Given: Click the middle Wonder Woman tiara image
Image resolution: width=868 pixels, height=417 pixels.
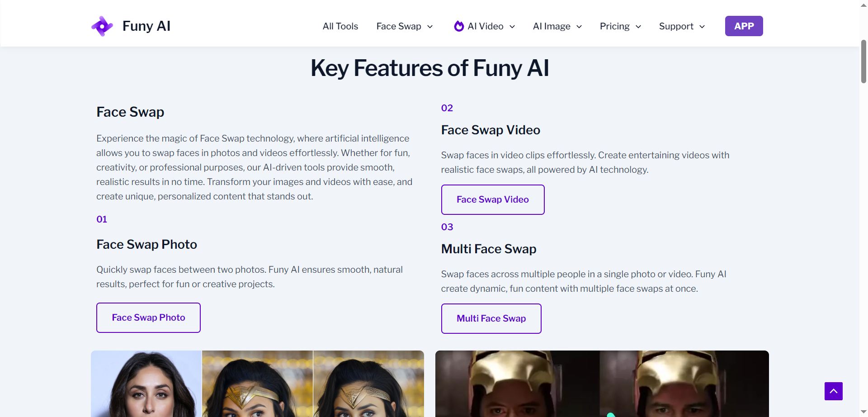Looking at the screenshot, I should click(257, 384).
